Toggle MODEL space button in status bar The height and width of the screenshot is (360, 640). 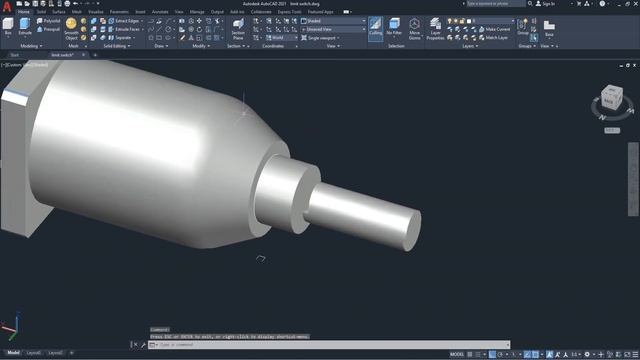(x=457, y=354)
